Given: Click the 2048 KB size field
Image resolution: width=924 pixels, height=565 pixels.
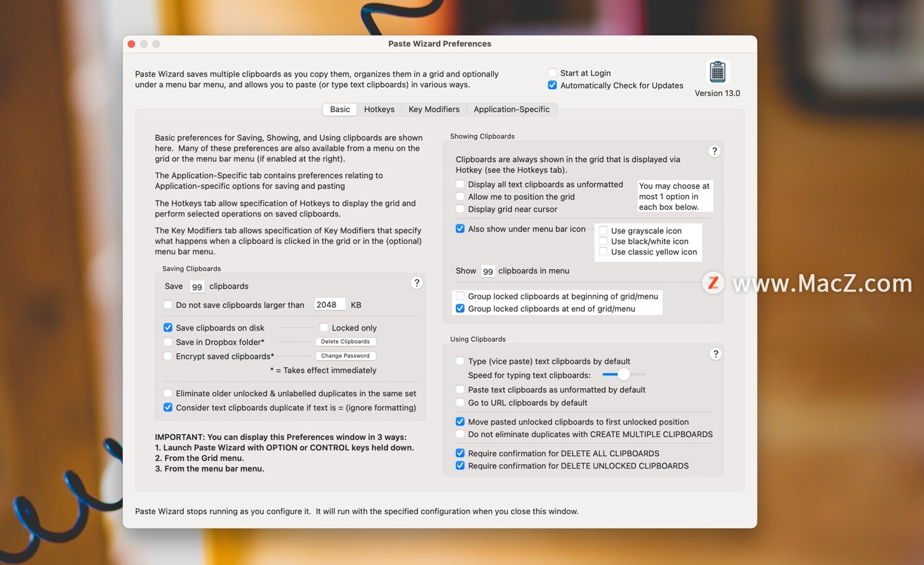Looking at the screenshot, I should pyautogui.click(x=329, y=304).
